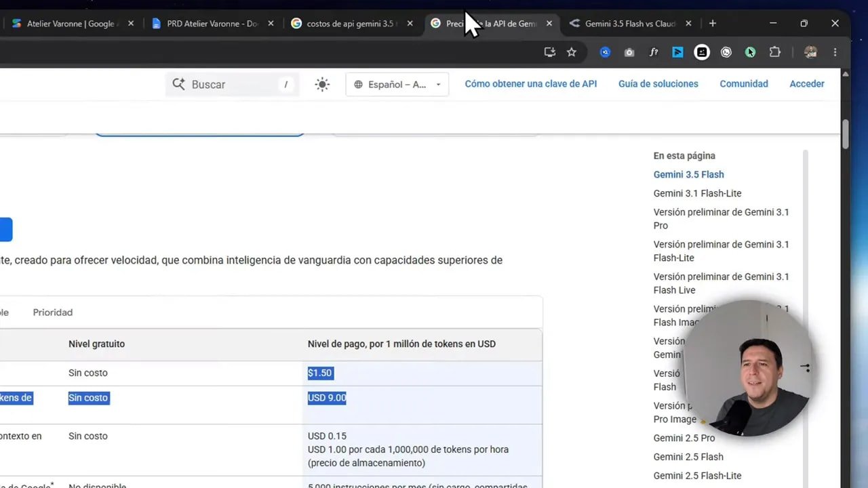Image resolution: width=868 pixels, height=488 pixels.
Task: Open the Extensions puzzle-piece menu
Action: 774,52
